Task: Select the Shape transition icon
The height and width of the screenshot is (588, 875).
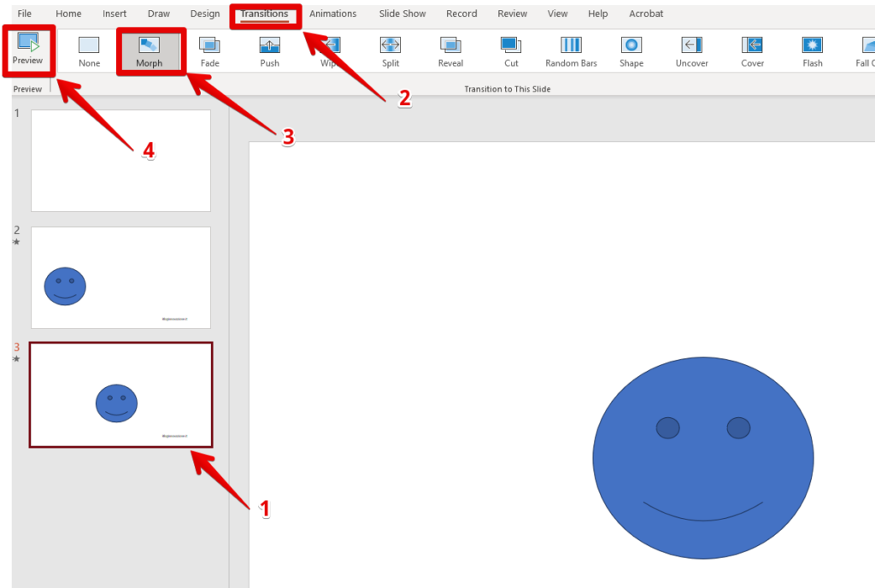Action: [631, 50]
